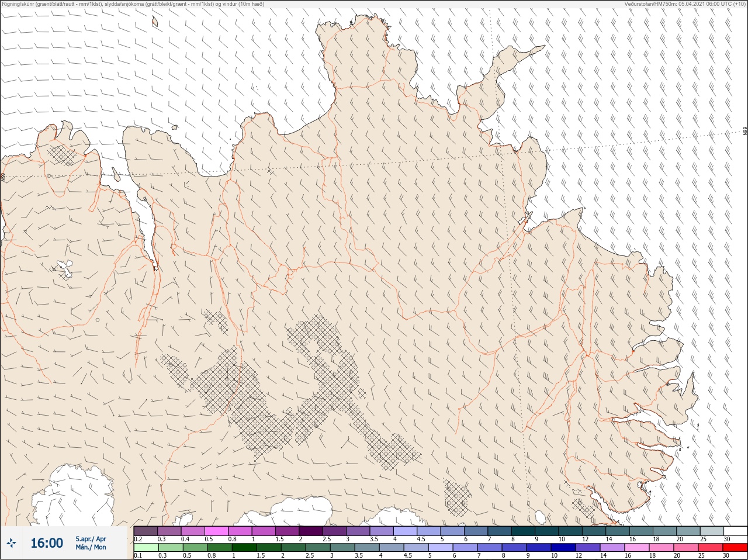The width and height of the screenshot is (748, 560).
Task: Select the upper scale swatch starting at 0.2
Action: pyautogui.click(x=146, y=531)
